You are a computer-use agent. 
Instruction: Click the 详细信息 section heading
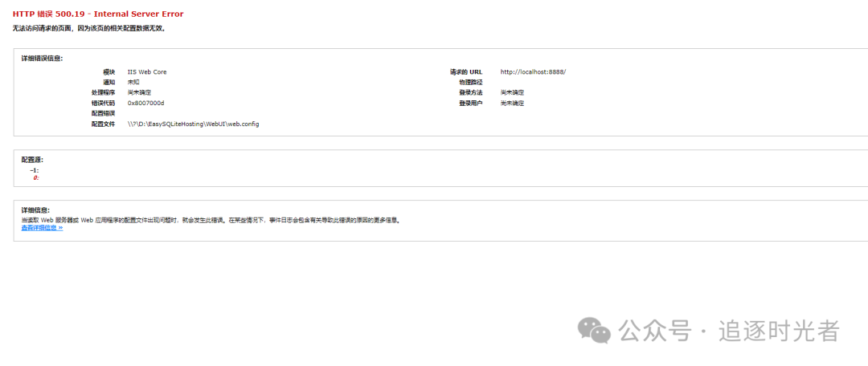pos(35,210)
